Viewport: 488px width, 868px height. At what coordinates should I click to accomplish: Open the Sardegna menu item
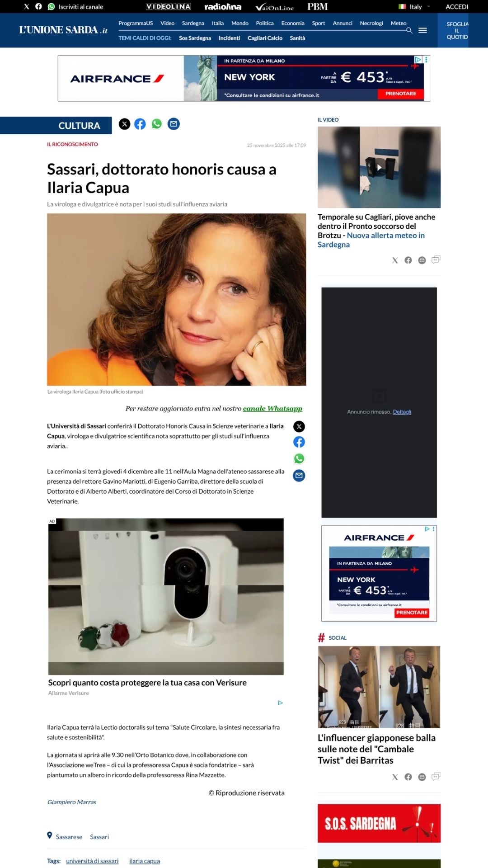click(193, 23)
